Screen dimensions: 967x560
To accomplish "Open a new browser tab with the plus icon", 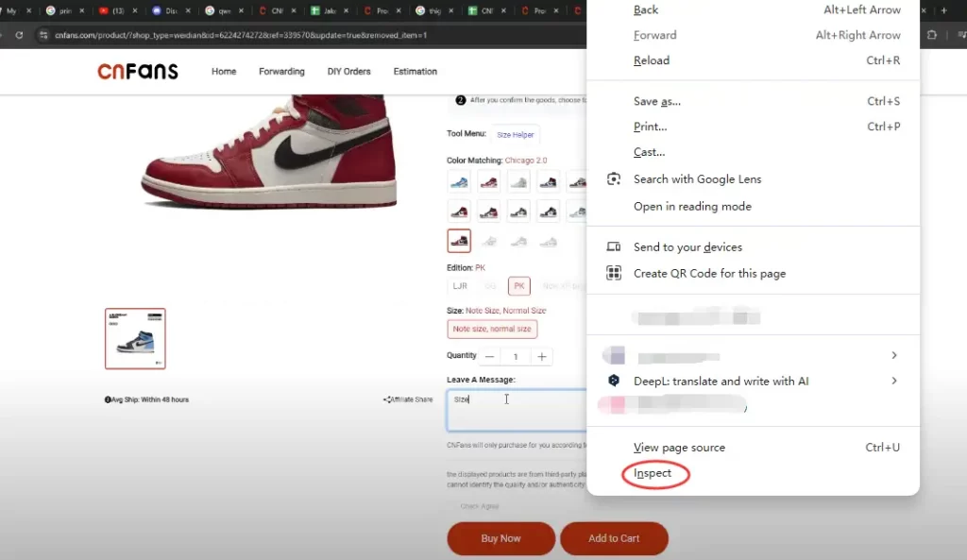I will [943, 10].
